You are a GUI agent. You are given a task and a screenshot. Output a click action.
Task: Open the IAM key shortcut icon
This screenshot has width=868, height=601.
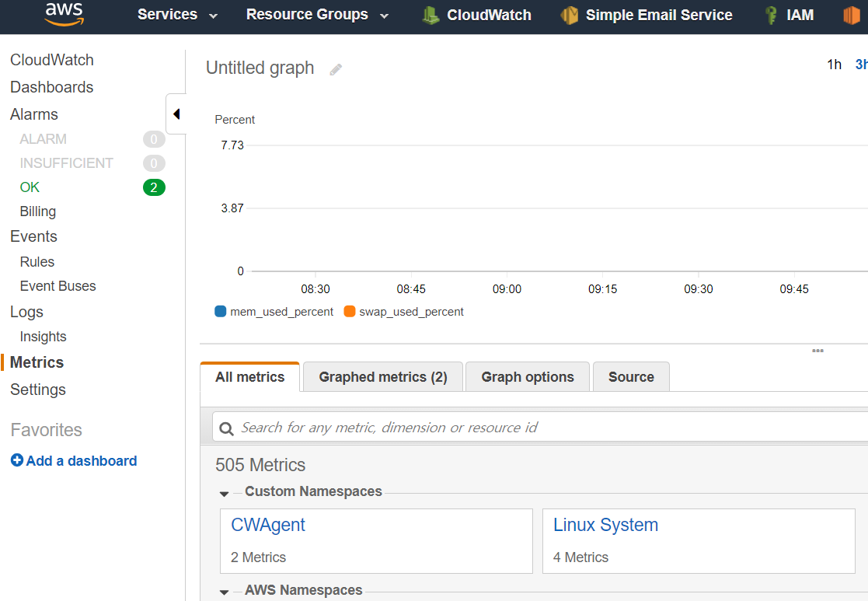click(x=771, y=15)
